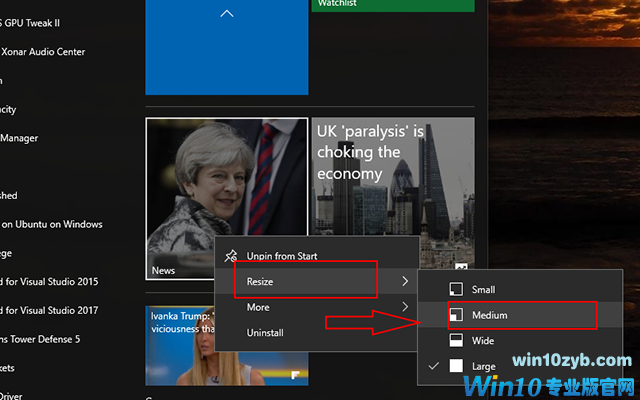The image size is (640, 400).
Task: Choose Unpin from Start in context menu
Action: point(282,256)
